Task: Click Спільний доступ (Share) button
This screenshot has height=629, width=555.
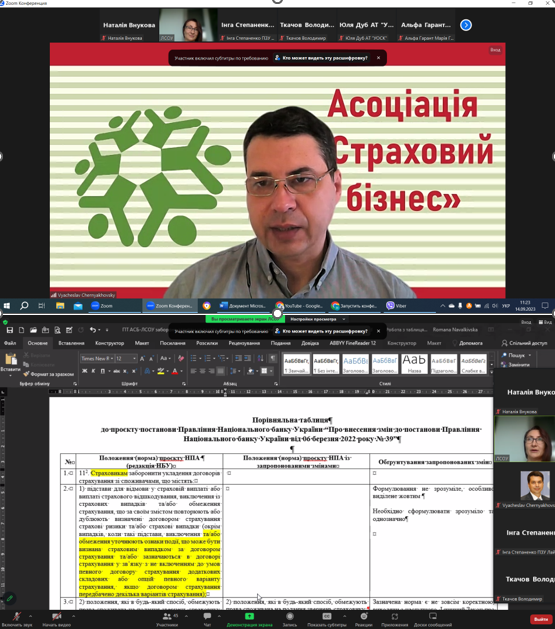Action: click(524, 343)
